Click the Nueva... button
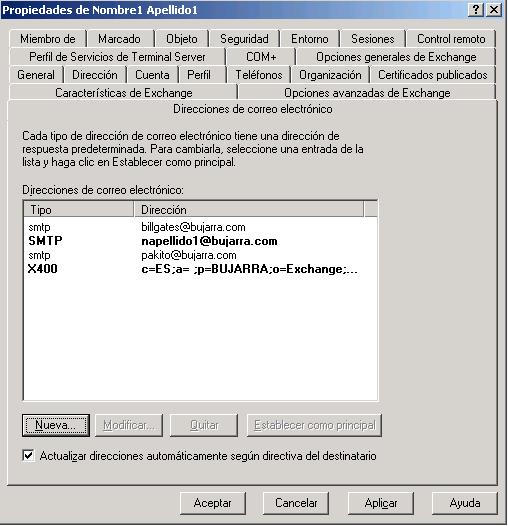The height and width of the screenshot is (526, 508). click(x=56, y=425)
